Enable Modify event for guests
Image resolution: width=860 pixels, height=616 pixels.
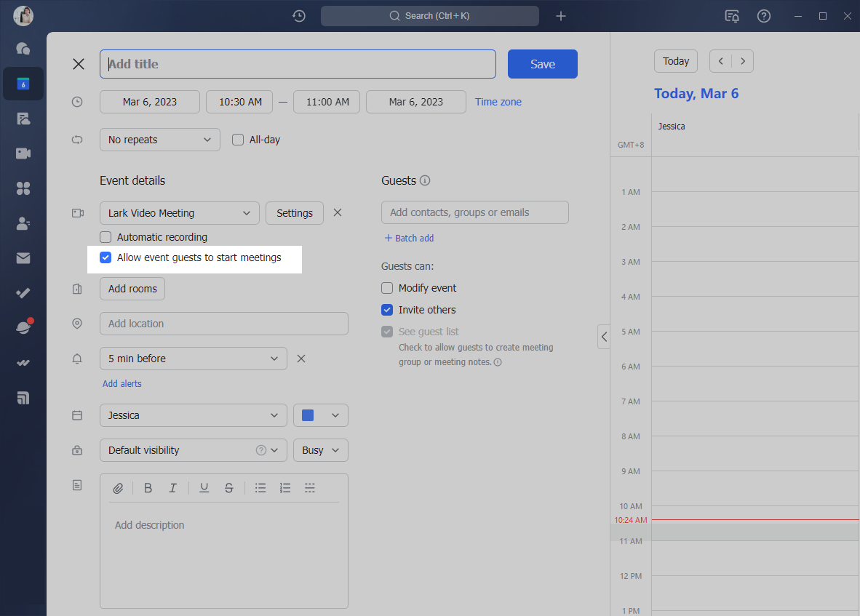387,288
